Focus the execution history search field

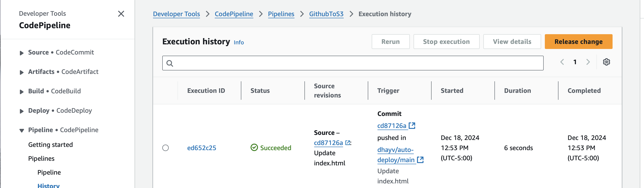coord(353,63)
